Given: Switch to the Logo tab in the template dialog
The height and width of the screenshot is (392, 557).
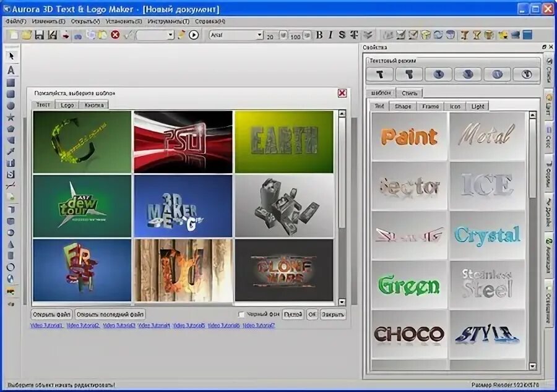Looking at the screenshot, I should pos(67,105).
